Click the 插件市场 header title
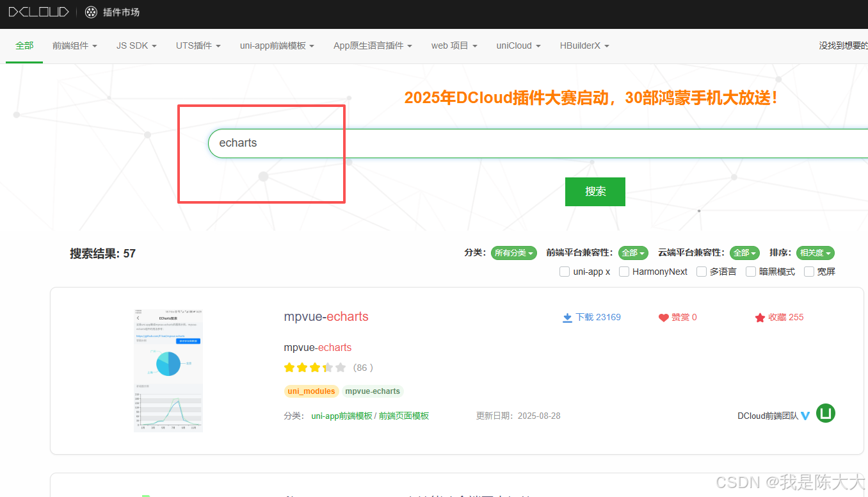This screenshot has width=868, height=497. click(122, 12)
